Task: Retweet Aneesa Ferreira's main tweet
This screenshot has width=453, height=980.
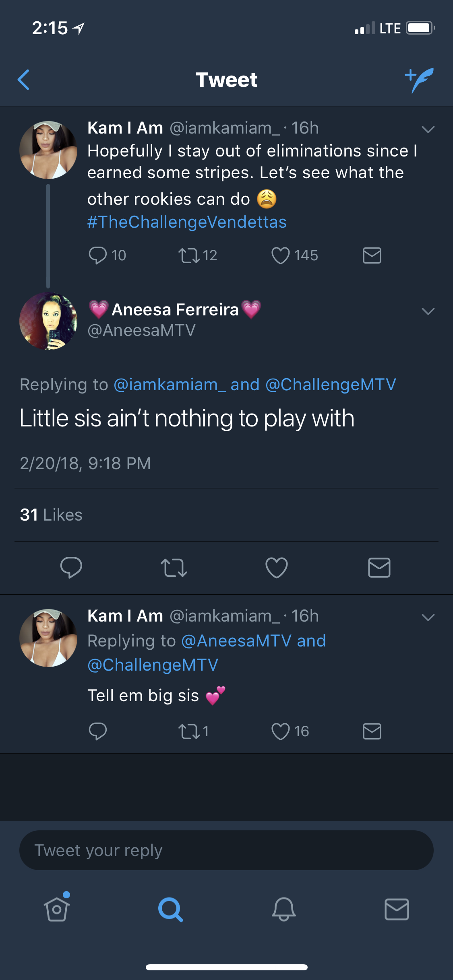Action: click(x=174, y=568)
